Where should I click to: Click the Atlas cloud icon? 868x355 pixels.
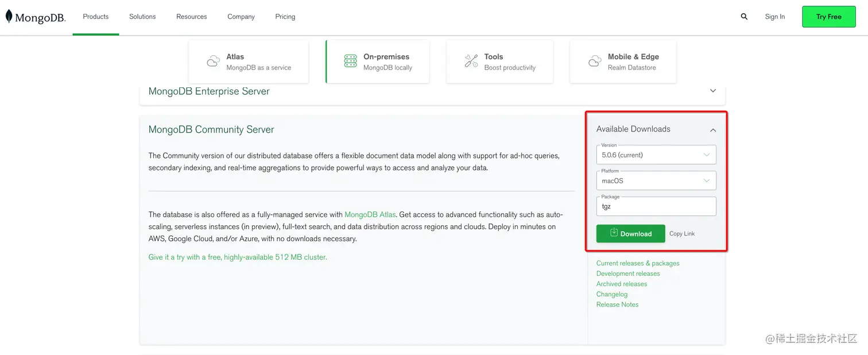[213, 61]
